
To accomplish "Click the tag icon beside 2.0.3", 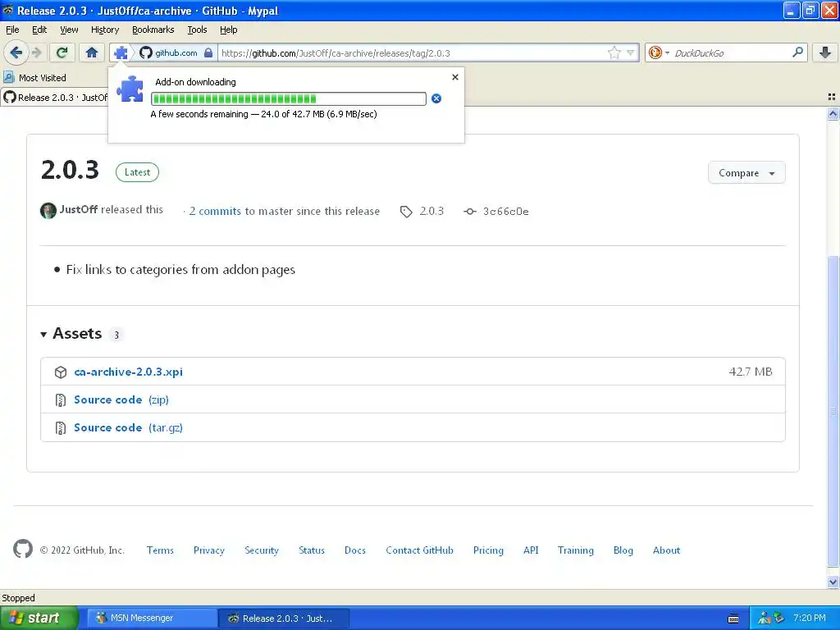I will click(406, 212).
